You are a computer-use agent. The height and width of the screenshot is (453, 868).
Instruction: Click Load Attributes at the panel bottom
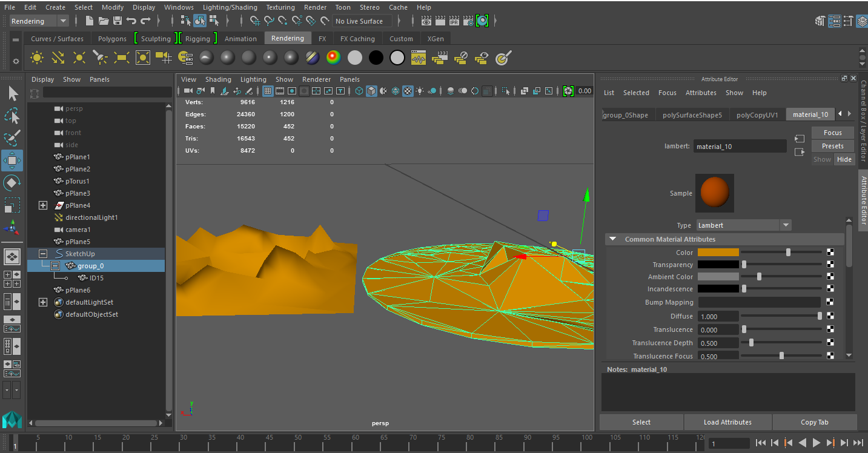point(727,422)
